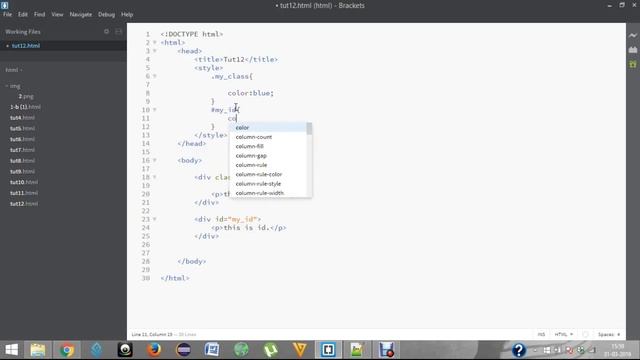Image resolution: width=640 pixels, height=360 pixels.
Task: Fold the my_id div at line 23
Action: pos(155,219)
